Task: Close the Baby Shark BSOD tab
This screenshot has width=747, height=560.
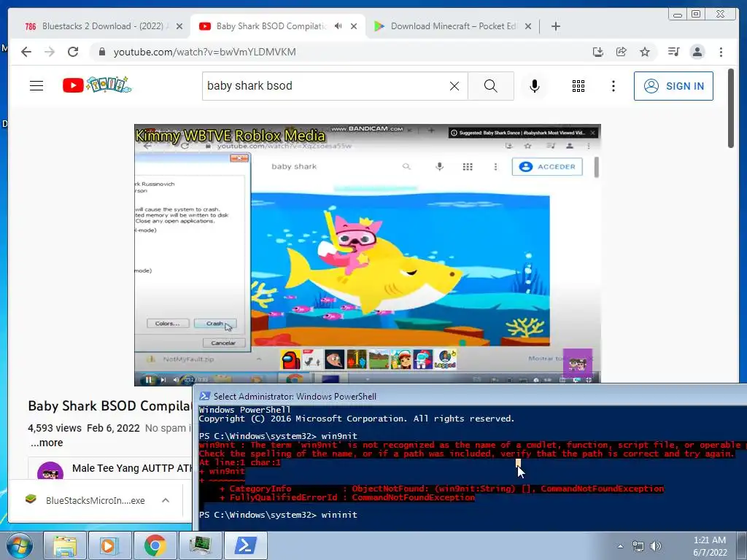Action: (x=354, y=27)
